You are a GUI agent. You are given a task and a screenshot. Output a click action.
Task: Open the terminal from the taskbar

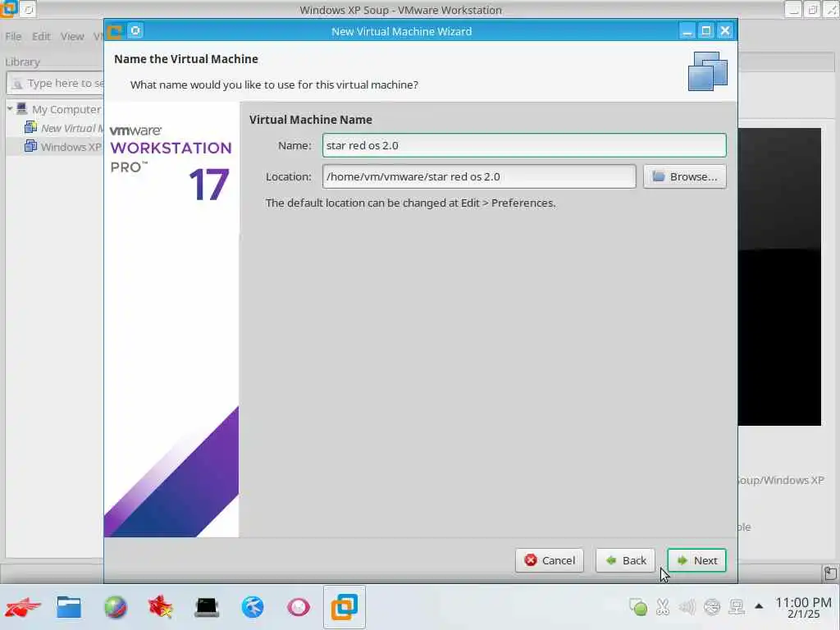(207, 608)
